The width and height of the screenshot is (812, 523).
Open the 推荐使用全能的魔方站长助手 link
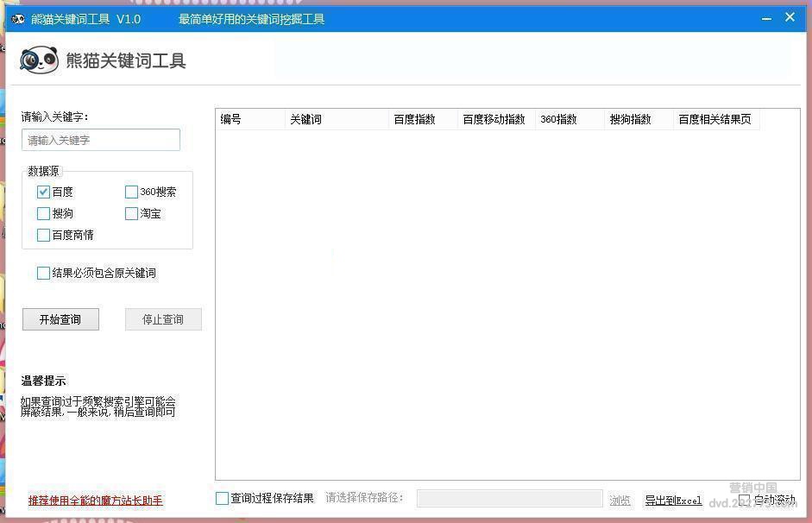pyautogui.click(x=95, y=501)
